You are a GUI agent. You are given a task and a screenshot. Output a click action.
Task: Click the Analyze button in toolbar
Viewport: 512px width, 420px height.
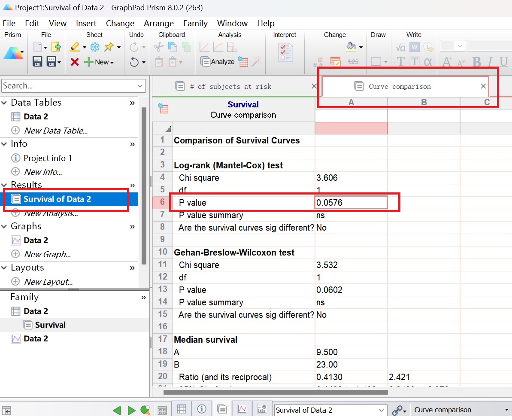coord(218,62)
